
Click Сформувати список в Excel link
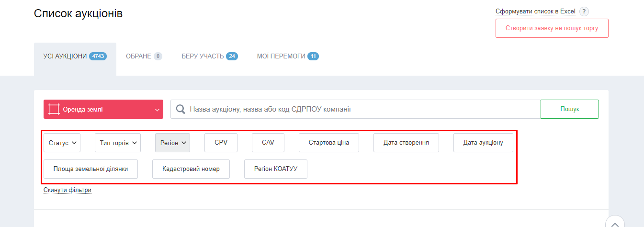[535, 11]
